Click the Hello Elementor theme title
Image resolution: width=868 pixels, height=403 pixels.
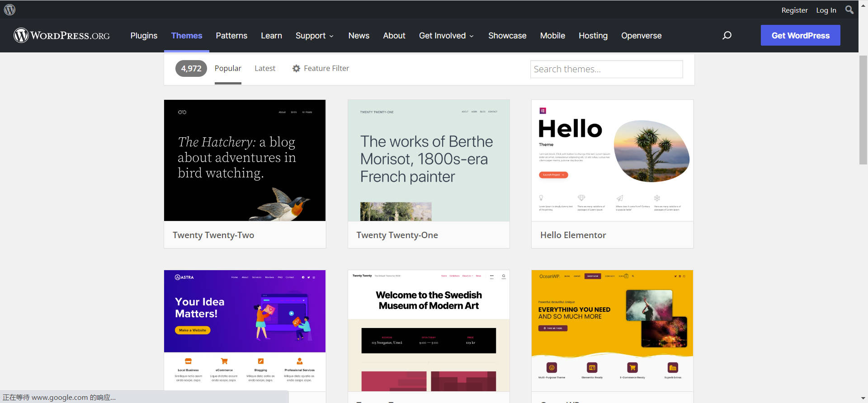(x=573, y=235)
